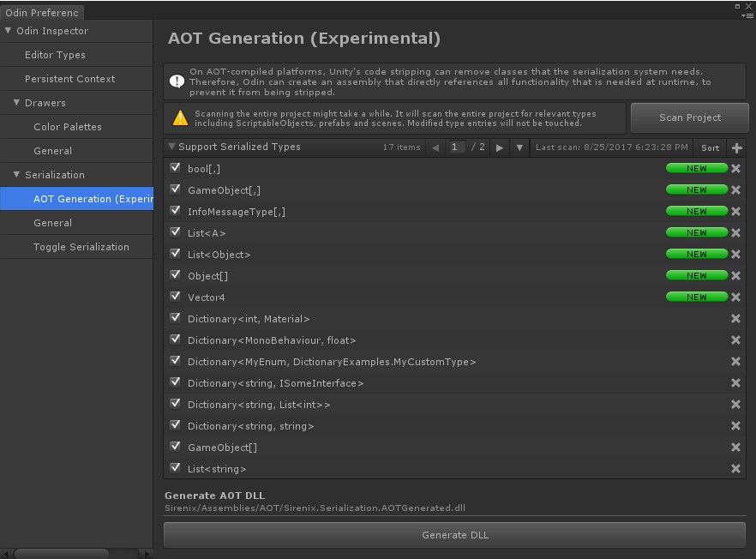Delete Dictionary<string, ISomeInterface> via X icon
Image resolution: width=756 pixels, height=559 pixels.
coord(735,383)
